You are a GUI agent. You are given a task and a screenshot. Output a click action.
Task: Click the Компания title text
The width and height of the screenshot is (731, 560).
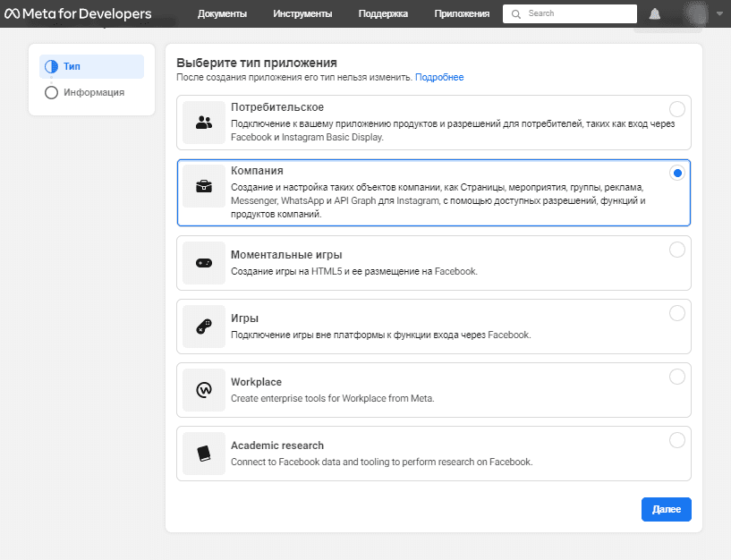pos(257,171)
